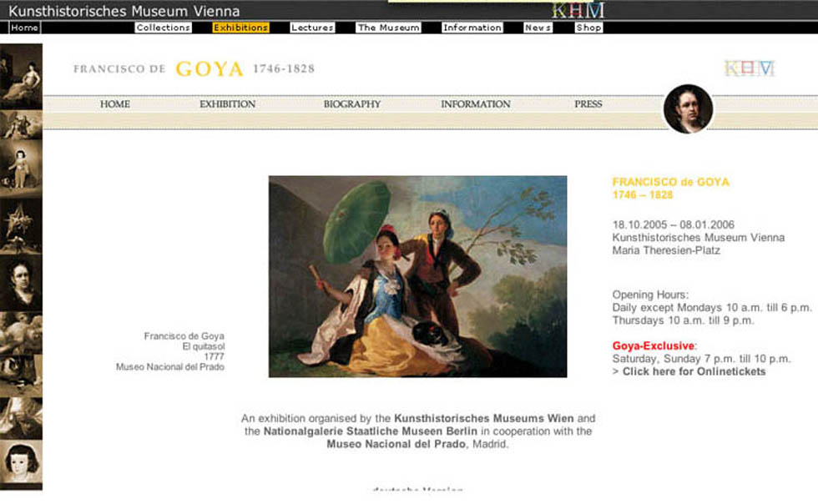This screenshot has width=818, height=504.
Task: Go to Lectures menu item
Action: click(312, 28)
